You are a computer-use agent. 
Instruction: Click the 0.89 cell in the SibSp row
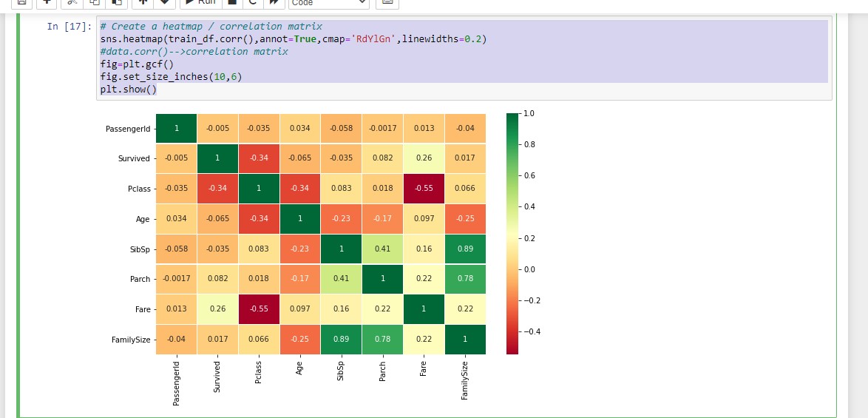[465, 249]
